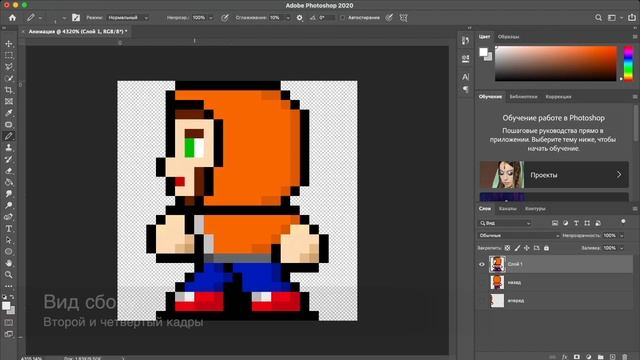
Task: Open the brush size preset dropdown
Action: tap(64, 18)
